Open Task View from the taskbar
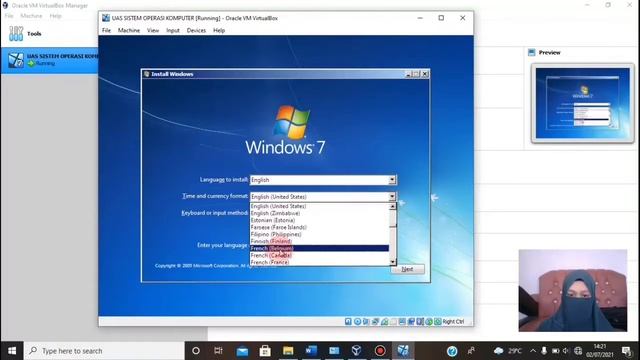Screen dimensions: 640x360 218,351
